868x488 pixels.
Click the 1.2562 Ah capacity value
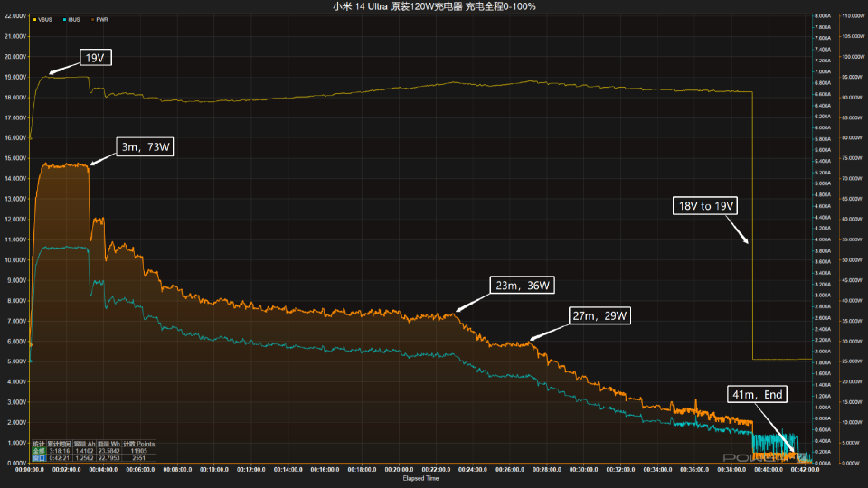[85, 458]
